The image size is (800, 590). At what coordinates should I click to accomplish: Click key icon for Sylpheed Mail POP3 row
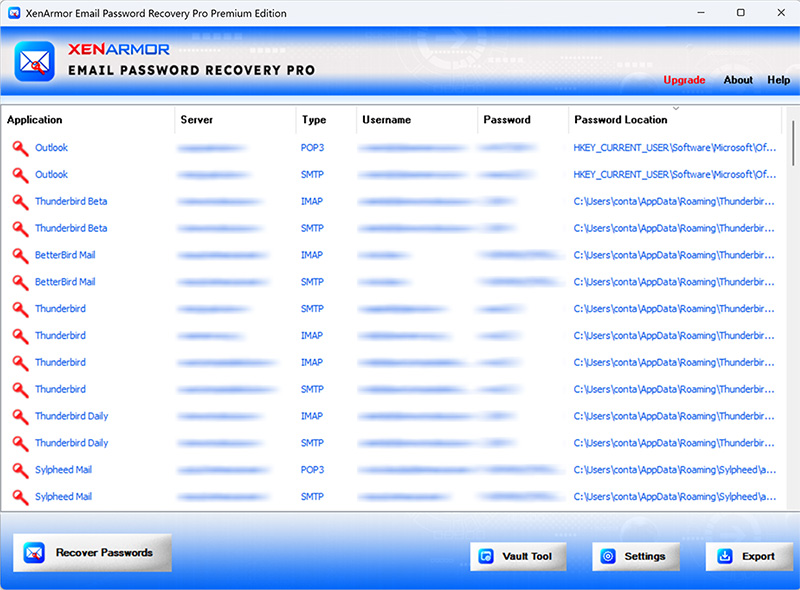pos(20,470)
